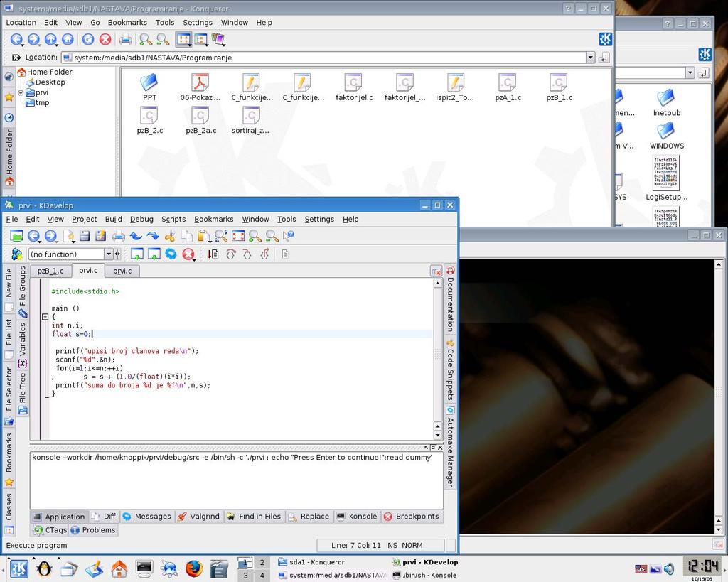Toggle full screen mode in KDevelop toolbar
The image size is (728, 582).
(x=238, y=236)
